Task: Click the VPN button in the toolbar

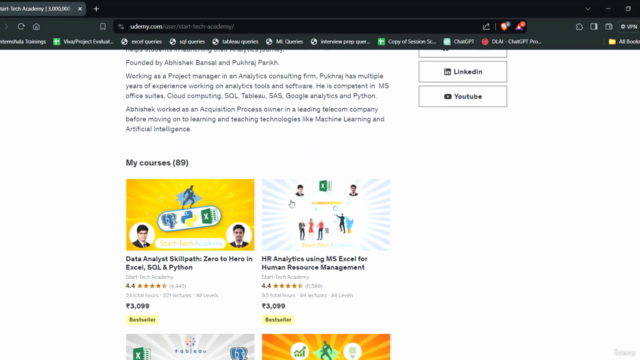Action: click(629, 27)
